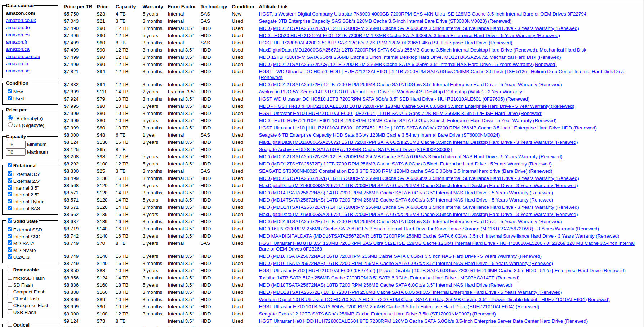This screenshot has height=327, width=644.
Task: Open SEAGATE ST3000NM0023 Constellation ES.3 link
Action: 405,171
